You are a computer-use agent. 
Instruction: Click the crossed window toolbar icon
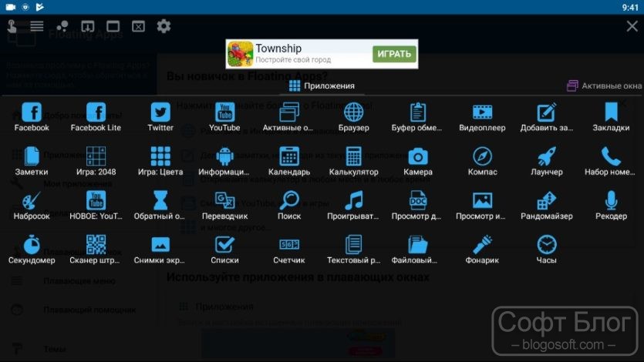[x=138, y=26]
